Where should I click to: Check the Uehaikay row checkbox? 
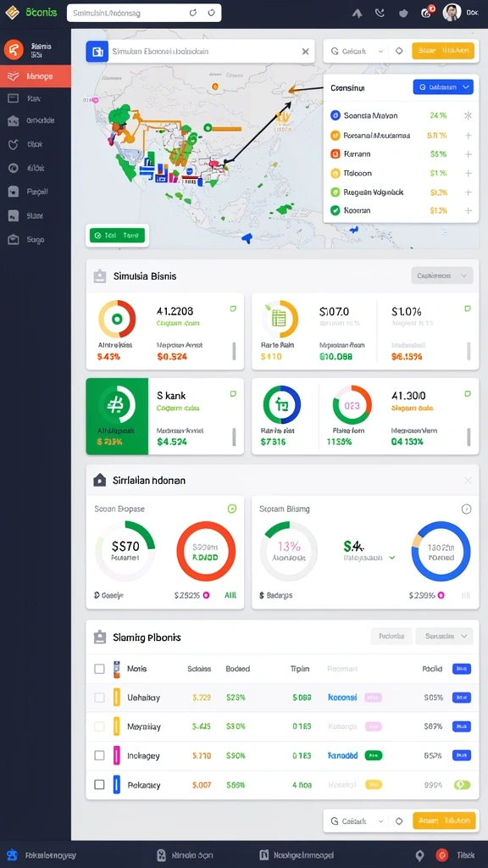[100, 698]
